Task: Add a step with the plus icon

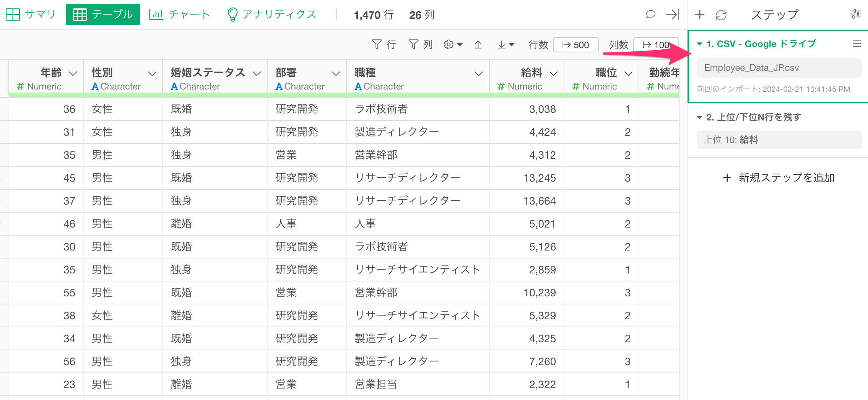Action: (699, 15)
